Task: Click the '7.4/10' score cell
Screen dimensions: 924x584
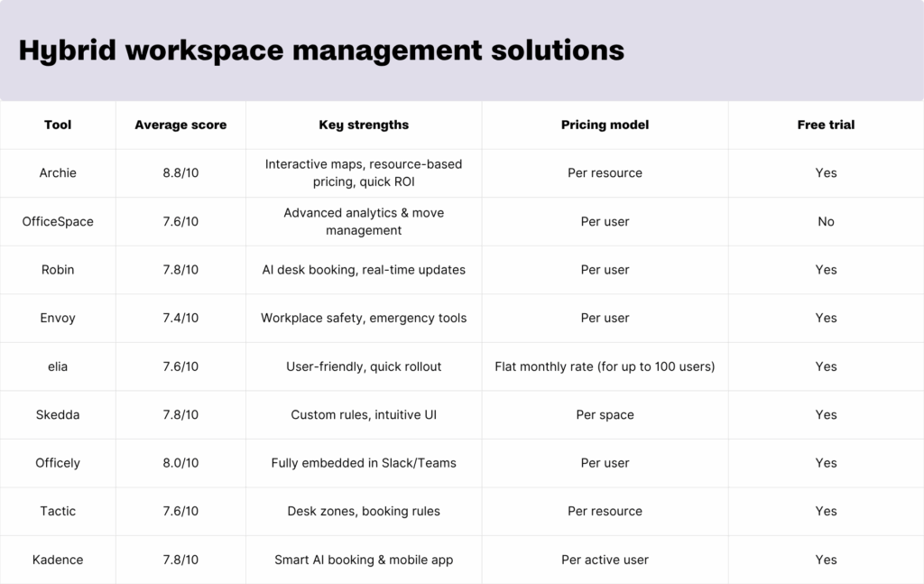Action: tap(180, 319)
